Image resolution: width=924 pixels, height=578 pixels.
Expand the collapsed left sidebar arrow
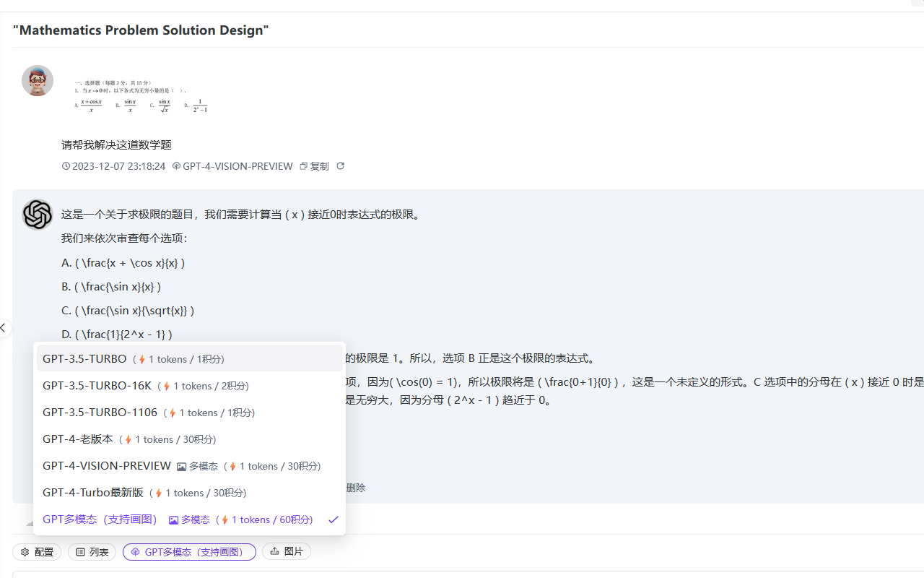tap(4, 328)
